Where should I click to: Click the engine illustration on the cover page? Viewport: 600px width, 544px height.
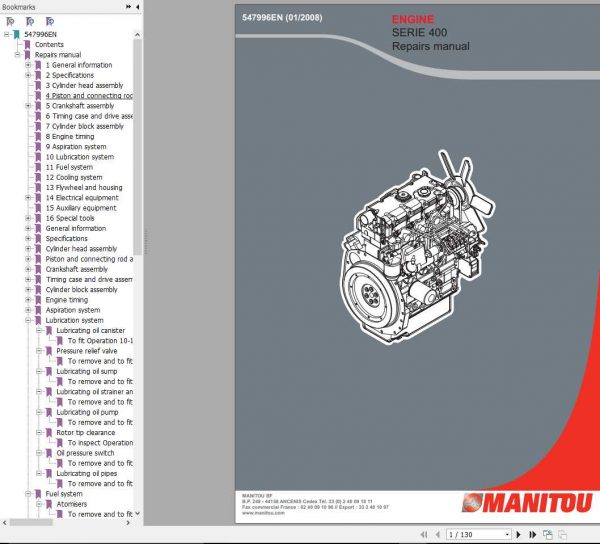(x=417, y=247)
